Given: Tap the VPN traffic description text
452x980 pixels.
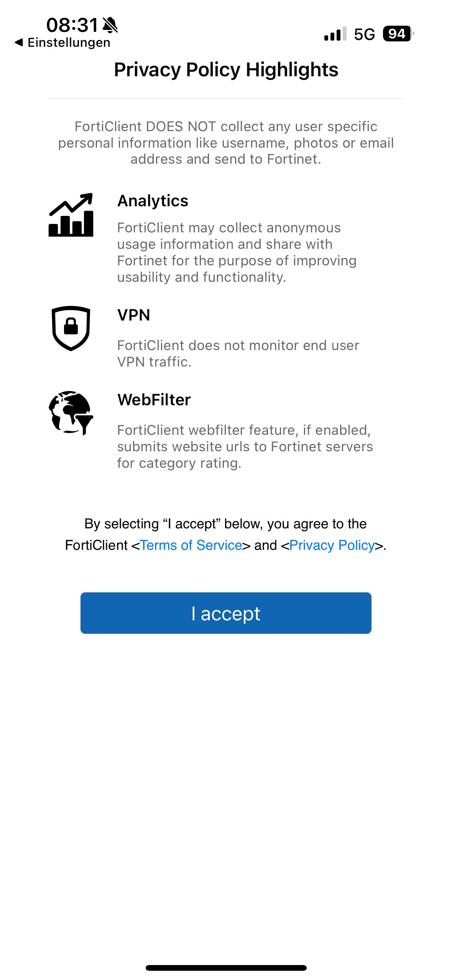Looking at the screenshot, I should click(x=238, y=354).
